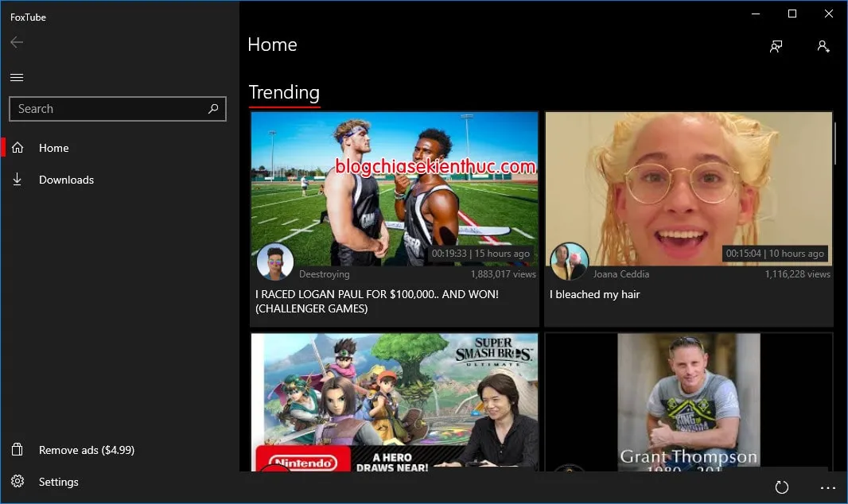Click the Remove ads bag icon
The height and width of the screenshot is (504, 848).
coord(18,449)
